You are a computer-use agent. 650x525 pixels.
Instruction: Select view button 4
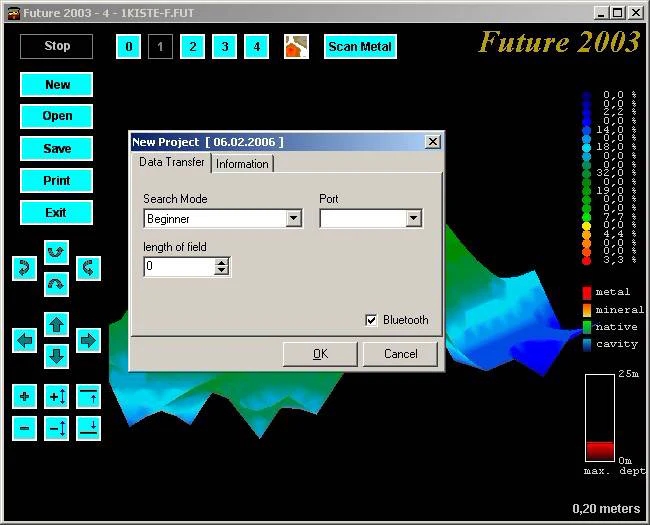256,46
